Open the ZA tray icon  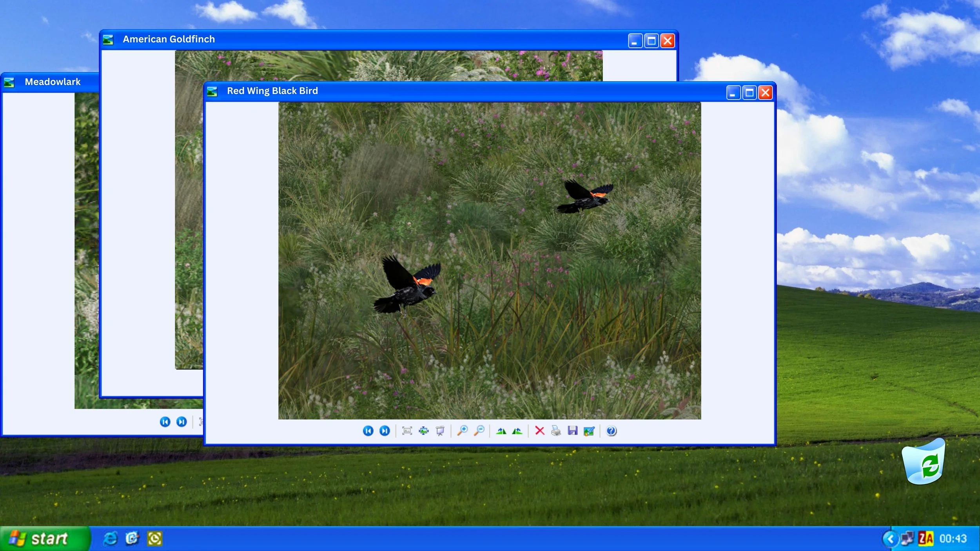pyautogui.click(x=926, y=538)
